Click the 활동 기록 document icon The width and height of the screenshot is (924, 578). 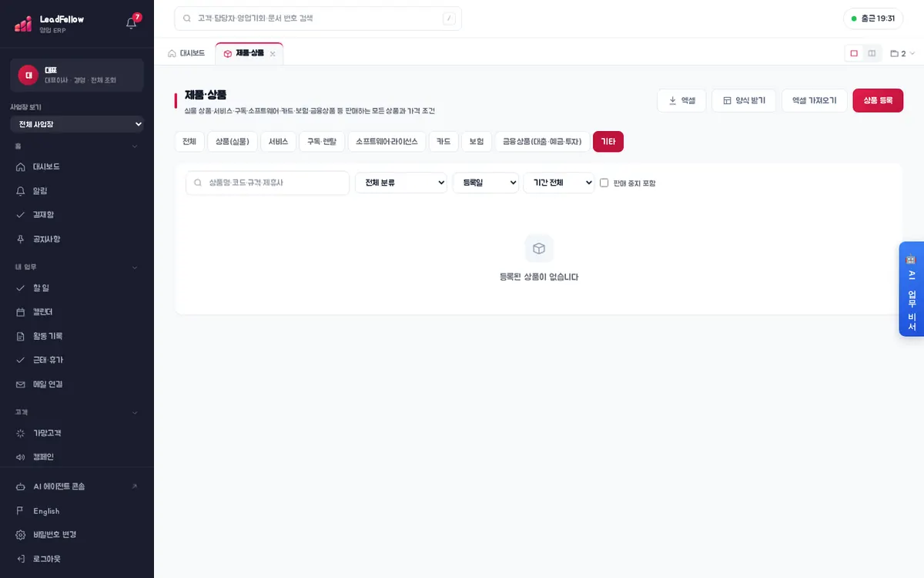coord(21,336)
